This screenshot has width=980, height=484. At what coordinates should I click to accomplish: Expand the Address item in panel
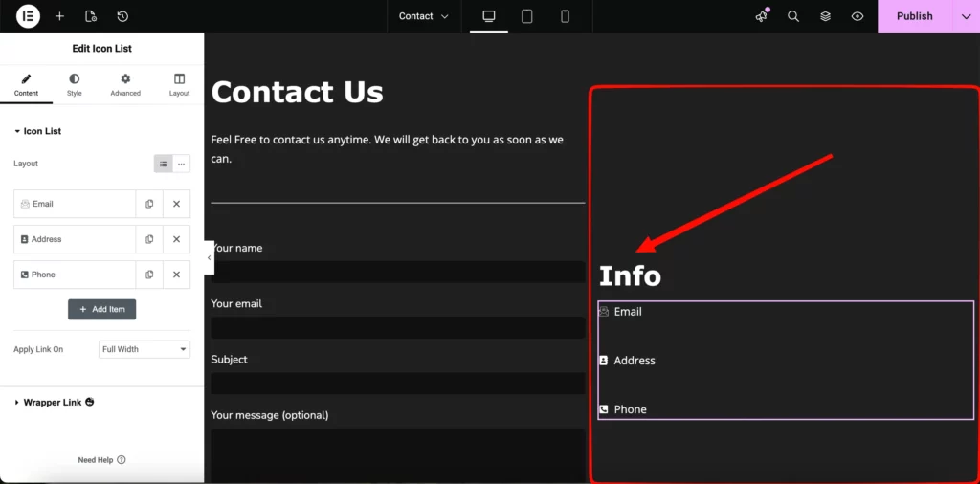point(75,239)
